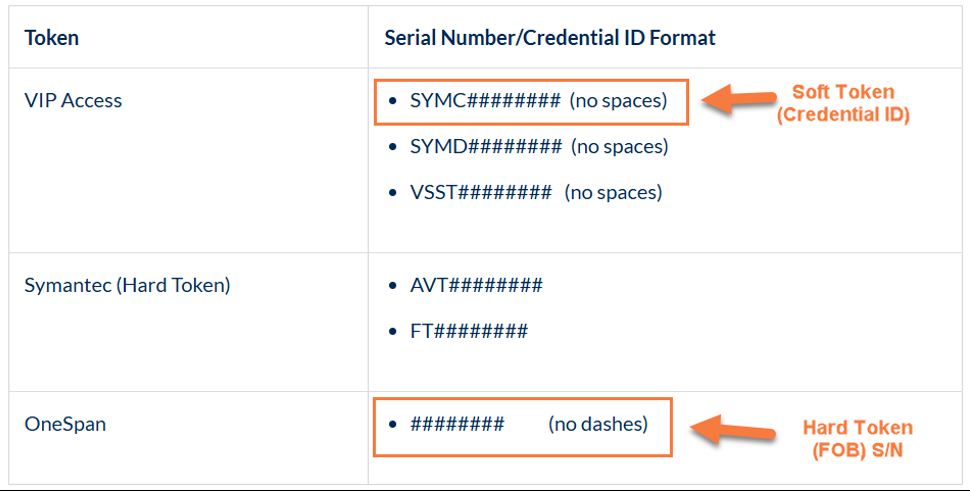970x491 pixels.
Task: Click the bullet point before FT########
Action: 394,331
